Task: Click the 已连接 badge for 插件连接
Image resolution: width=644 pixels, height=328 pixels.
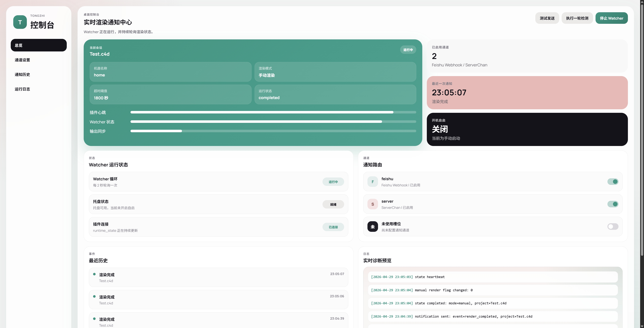Action: [x=333, y=227]
